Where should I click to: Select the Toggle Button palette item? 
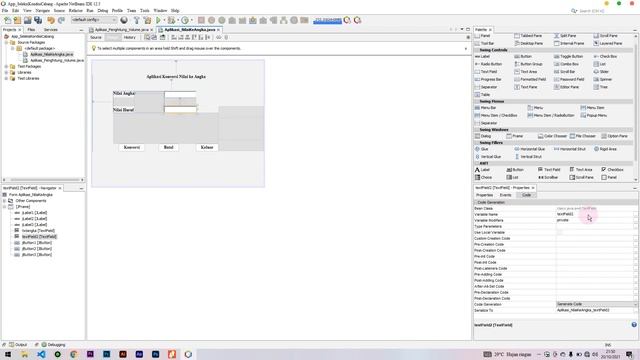568,56
